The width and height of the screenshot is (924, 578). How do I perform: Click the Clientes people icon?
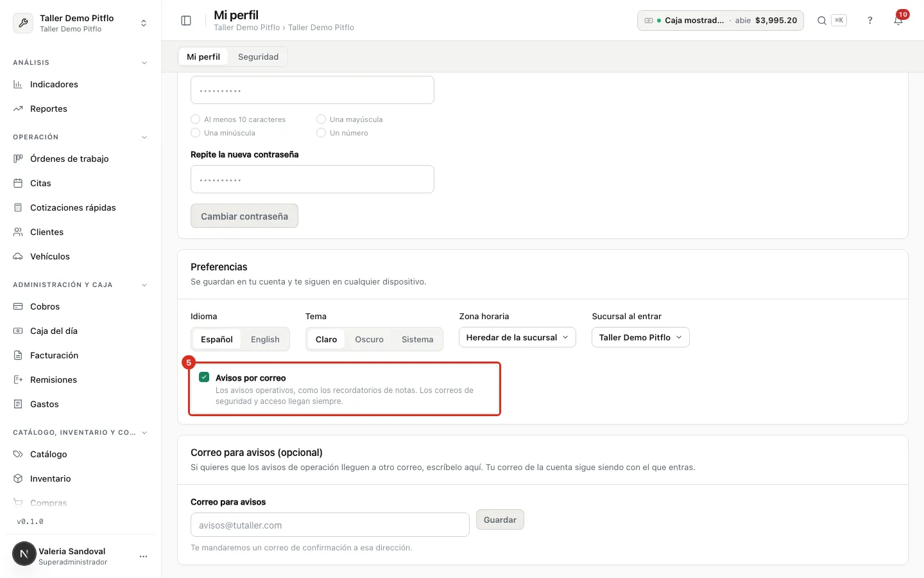pos(18,232)
